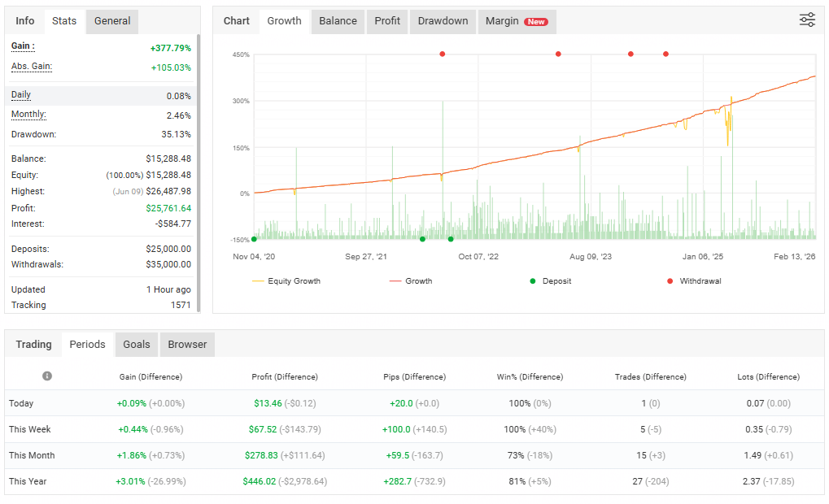This screenshot has width=829, height=504.
Task: Click the green Deposit dot in legend
Action: click(x=533, y=281)
